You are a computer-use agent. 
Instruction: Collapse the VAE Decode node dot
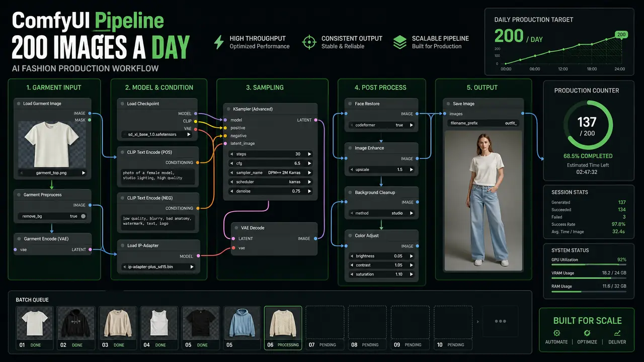tap(236, 228)
